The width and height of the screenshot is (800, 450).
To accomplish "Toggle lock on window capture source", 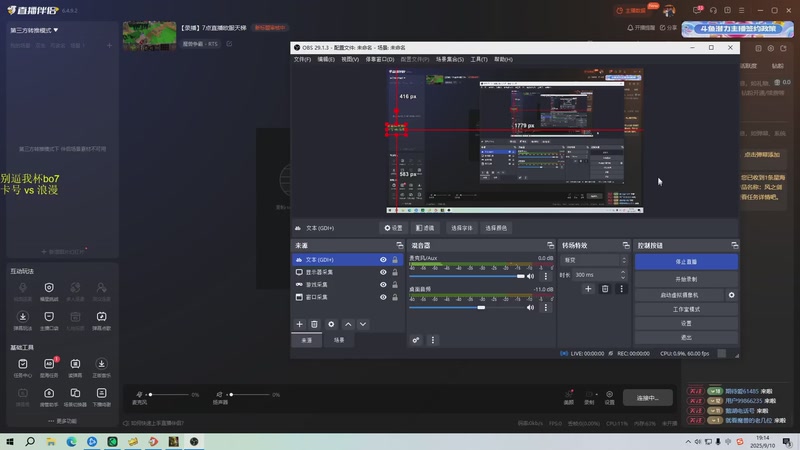I will tap(395, 297).
